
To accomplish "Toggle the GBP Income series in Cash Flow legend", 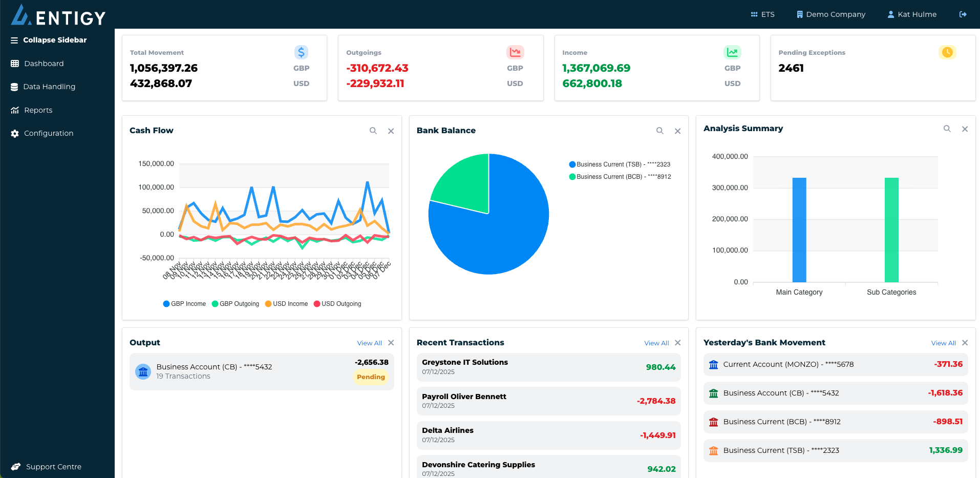I will pyautogui.click(x=184, y=303).
